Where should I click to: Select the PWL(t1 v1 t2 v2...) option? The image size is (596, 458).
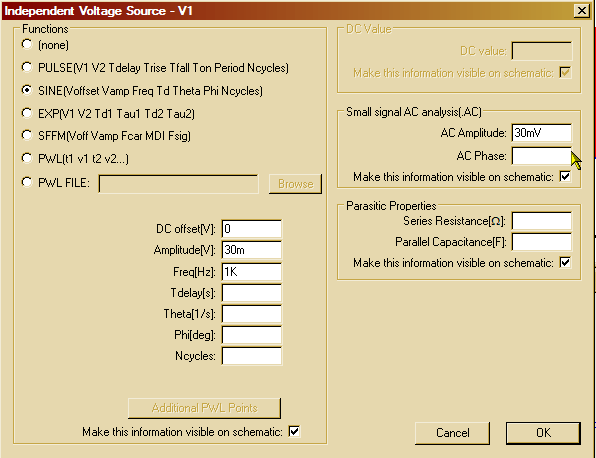[x=27, y=158]
